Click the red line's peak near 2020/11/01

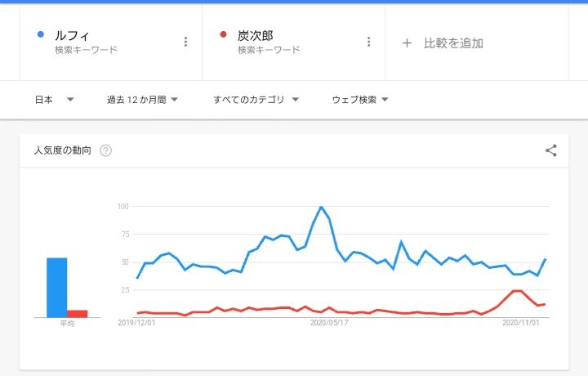(x=517, y=290)
